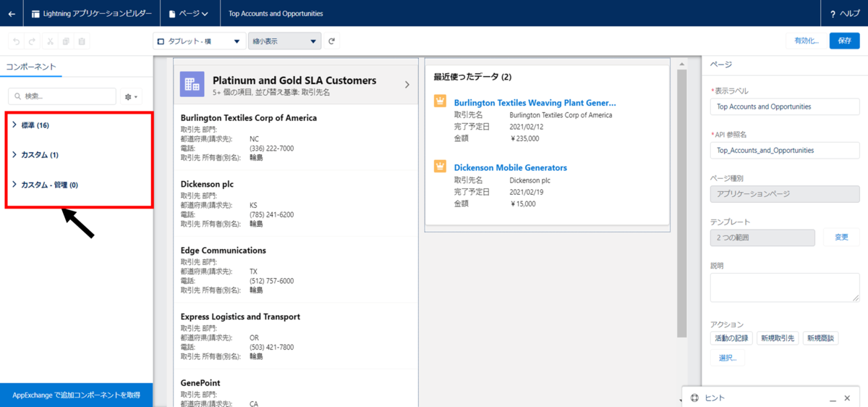The image size is (868, 407).
Task: Click the 最近使ったデータ (2) heading
Action: coord(472,77)
